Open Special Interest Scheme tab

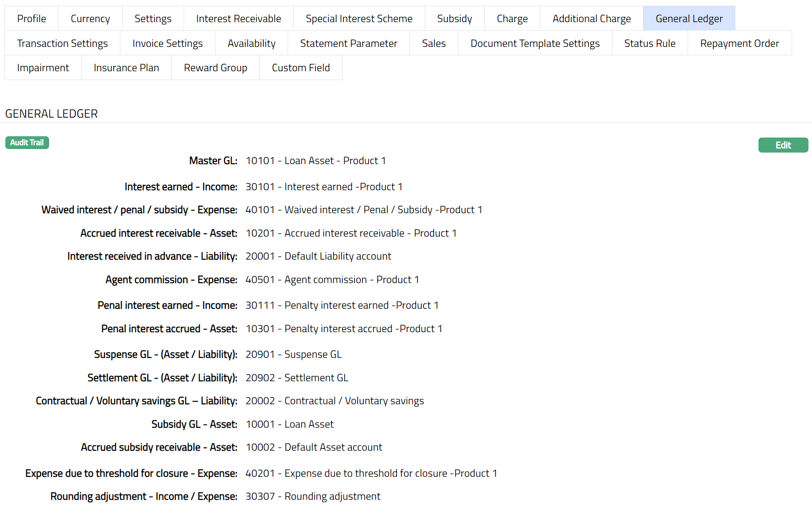click(359, 19)
